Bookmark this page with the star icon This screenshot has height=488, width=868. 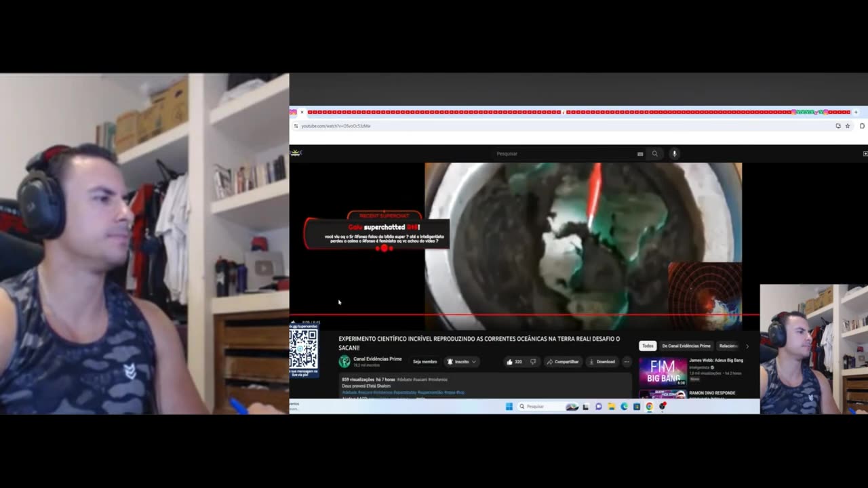848,126
